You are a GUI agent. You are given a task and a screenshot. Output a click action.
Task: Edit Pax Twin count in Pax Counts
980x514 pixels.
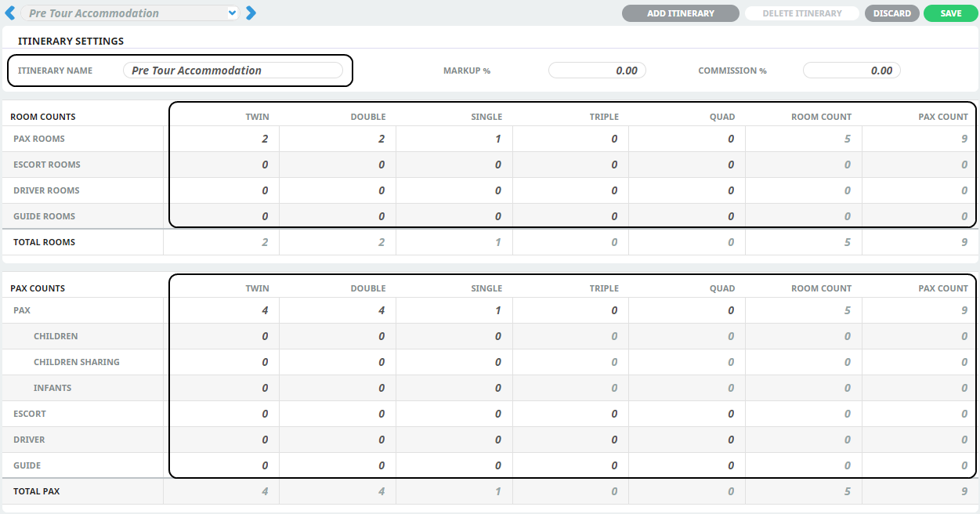click(x=222, y=310)
